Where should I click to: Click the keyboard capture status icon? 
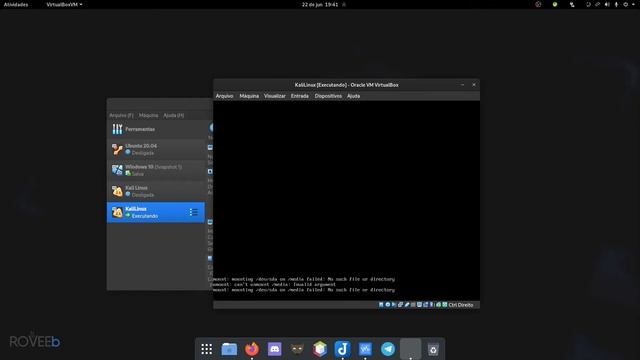click(x=444, y=304)
